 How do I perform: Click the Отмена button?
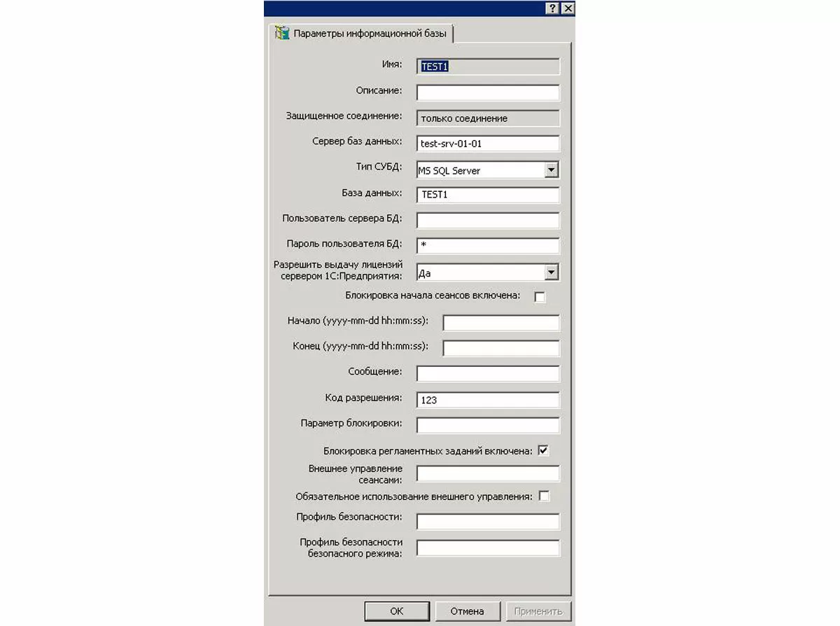pos(468,611)
